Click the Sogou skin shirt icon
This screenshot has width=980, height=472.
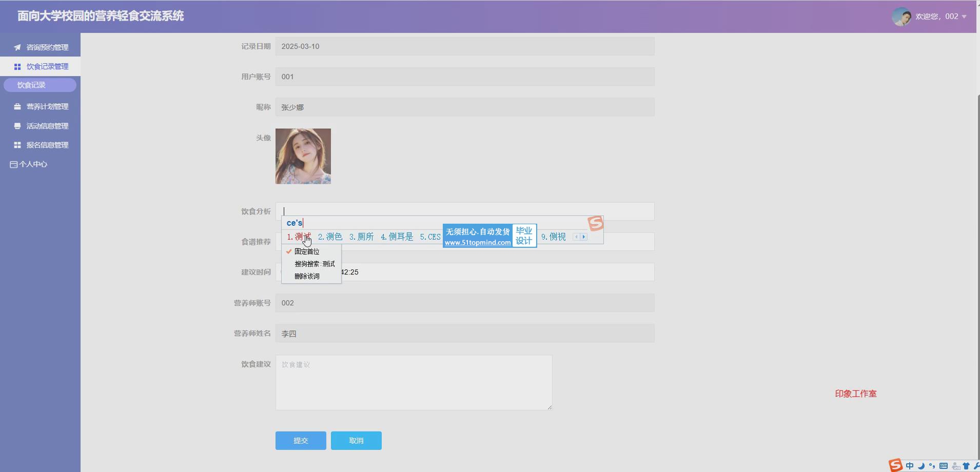click(966, 466)
